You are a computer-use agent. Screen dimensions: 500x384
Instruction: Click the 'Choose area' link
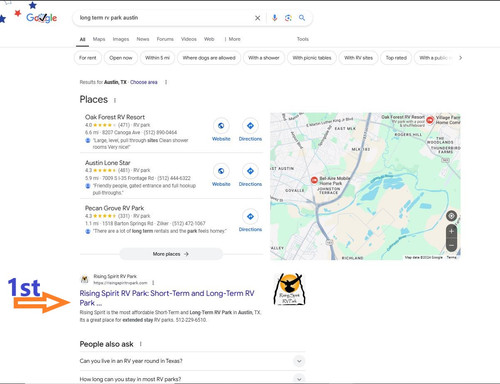144,82
